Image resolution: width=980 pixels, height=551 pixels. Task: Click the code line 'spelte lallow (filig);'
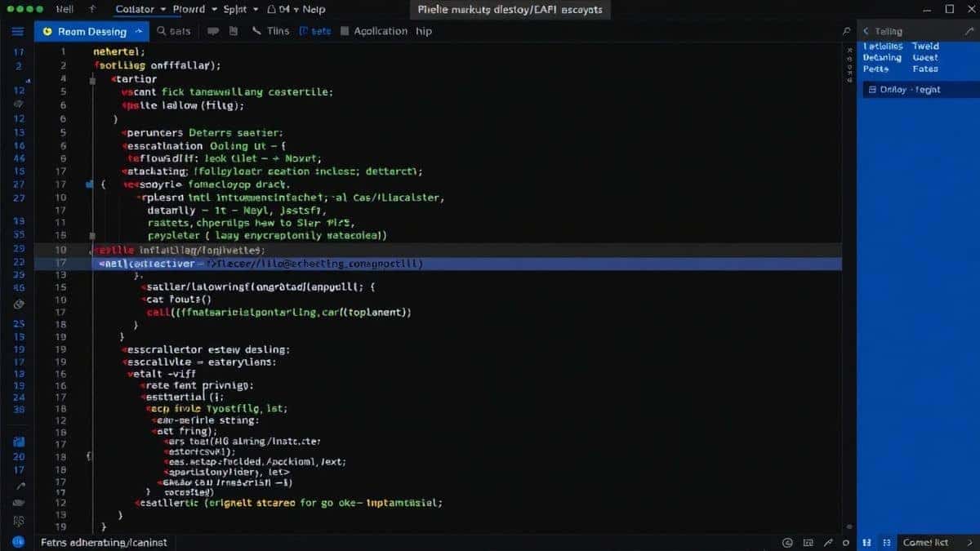tap(183, 105)
